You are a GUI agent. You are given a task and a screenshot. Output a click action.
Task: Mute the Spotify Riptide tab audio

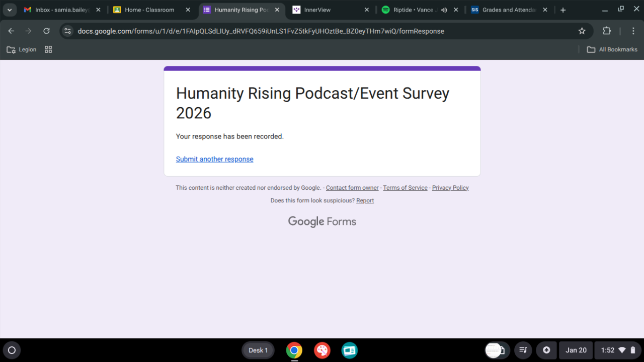tap(444, 10)
